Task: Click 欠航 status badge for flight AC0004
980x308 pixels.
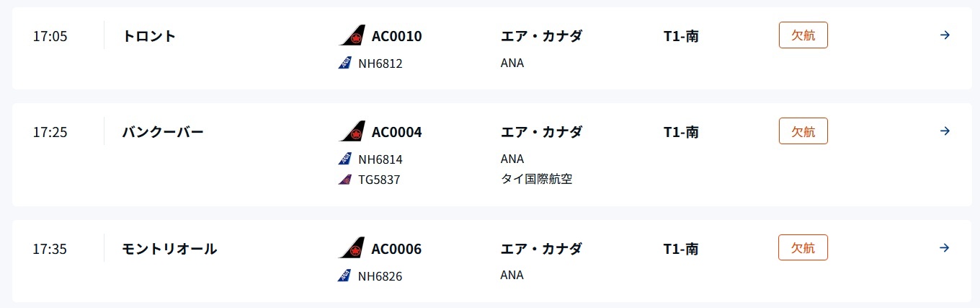Action: point(803,131)
